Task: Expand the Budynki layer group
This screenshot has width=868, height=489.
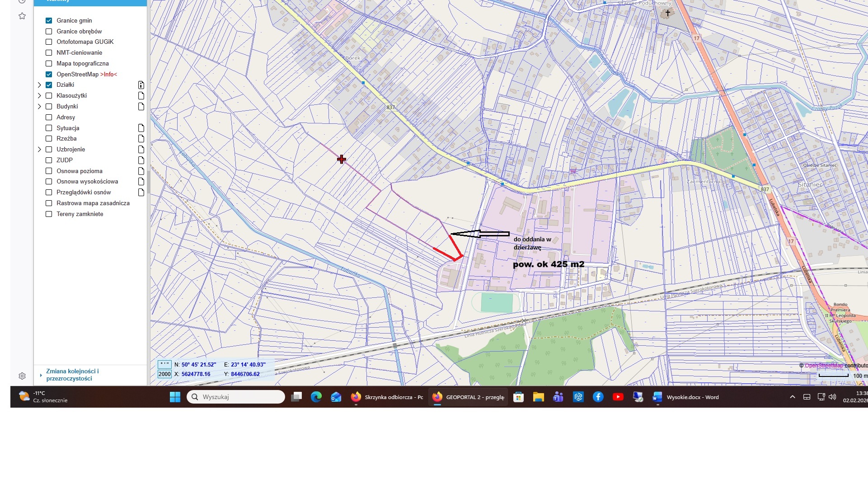Action: click(39, 107)
